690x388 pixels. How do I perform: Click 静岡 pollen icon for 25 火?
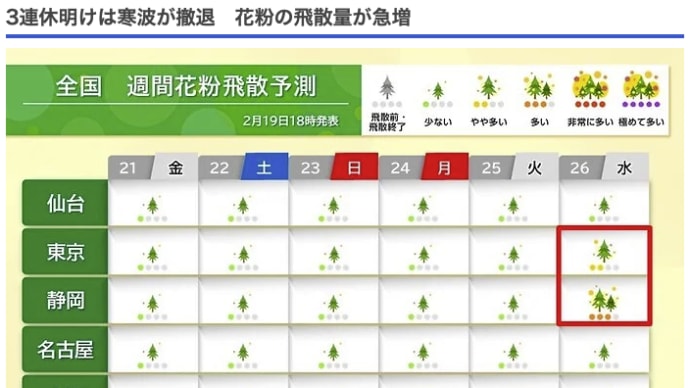[x=513, y=307]
